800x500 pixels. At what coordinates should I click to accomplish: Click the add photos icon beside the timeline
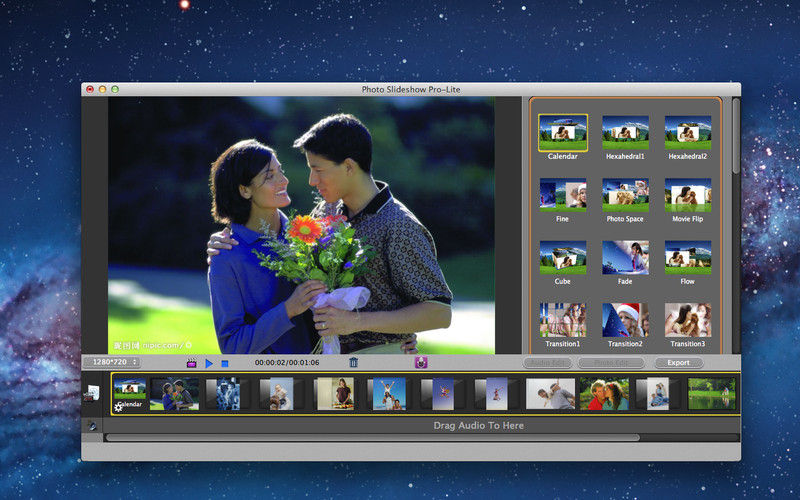(x=92, y=393)
